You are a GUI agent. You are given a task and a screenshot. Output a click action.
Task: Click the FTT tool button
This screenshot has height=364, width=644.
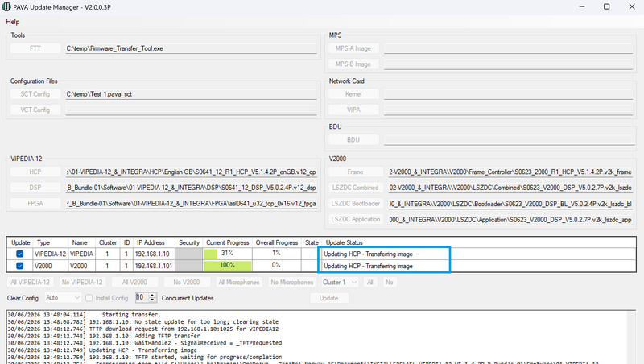tap(35, 48)
